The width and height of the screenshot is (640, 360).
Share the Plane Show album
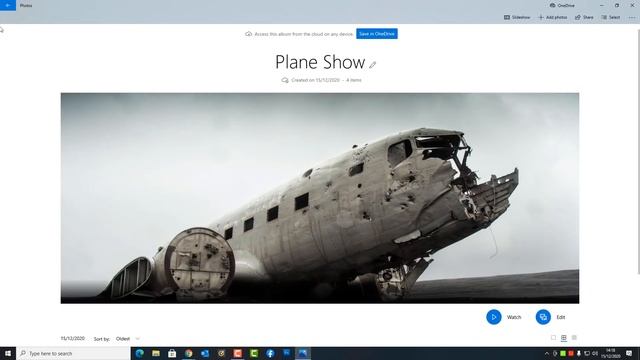pyautogui.click(x=584, y=17)
